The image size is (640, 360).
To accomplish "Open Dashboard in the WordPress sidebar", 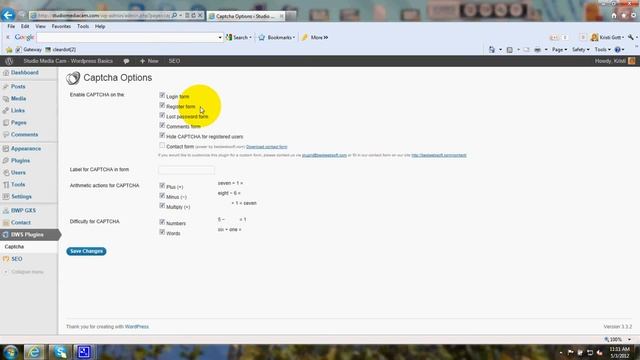I will [x=24, y=73].
